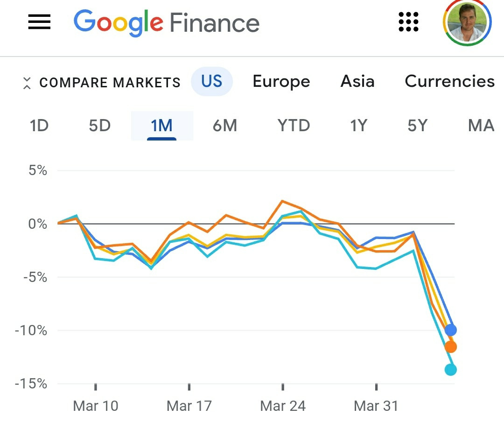
Task: Select the MAX time range
Action: tap(481, 126)
